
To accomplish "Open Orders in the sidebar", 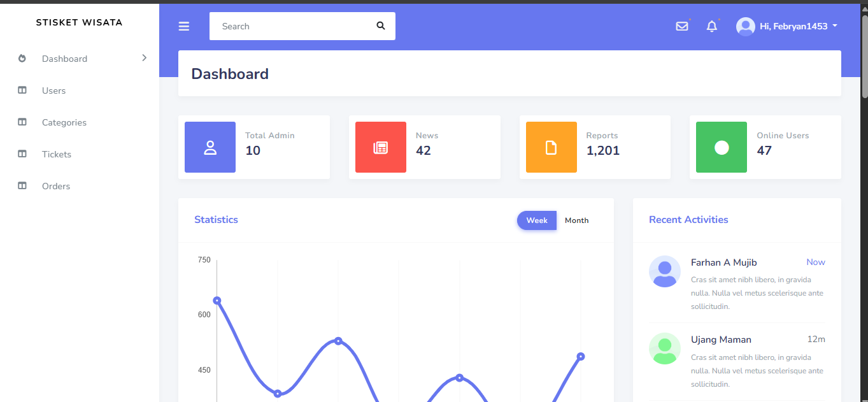I will coord(80,186).
